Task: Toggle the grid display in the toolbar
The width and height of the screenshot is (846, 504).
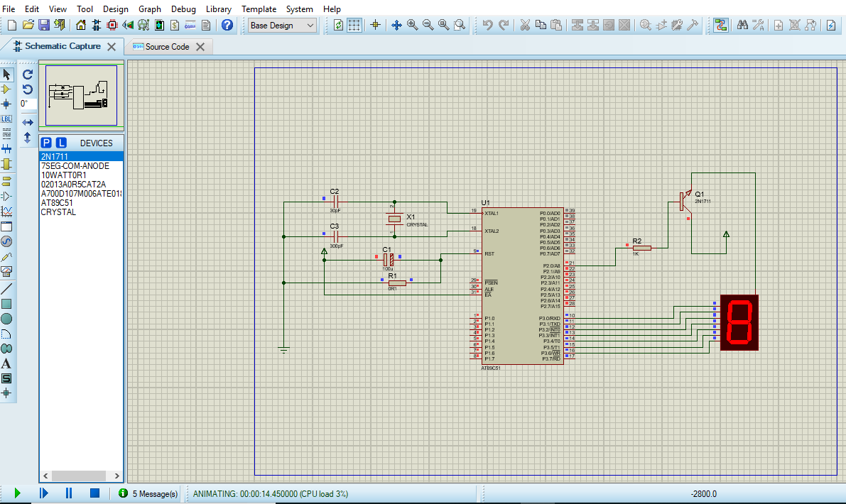Action: pyautogui.click(x=354, y=25)
